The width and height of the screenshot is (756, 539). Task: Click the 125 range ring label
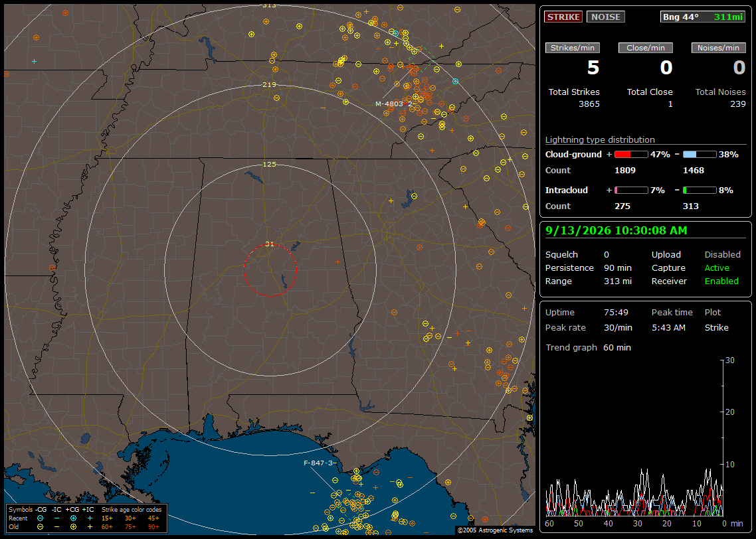click(269, 164)
